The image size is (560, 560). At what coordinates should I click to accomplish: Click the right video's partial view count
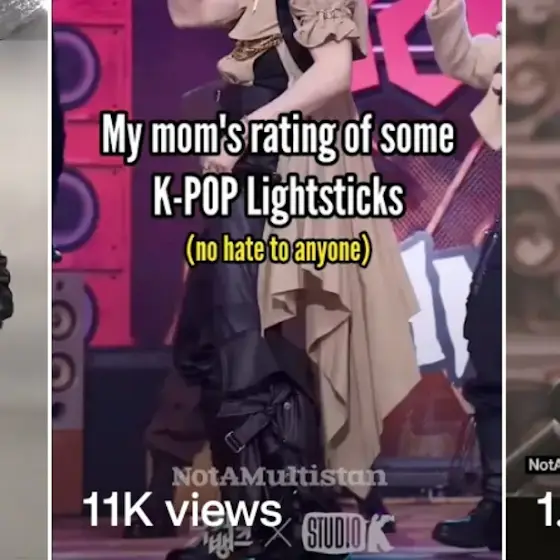pos(548,510)
